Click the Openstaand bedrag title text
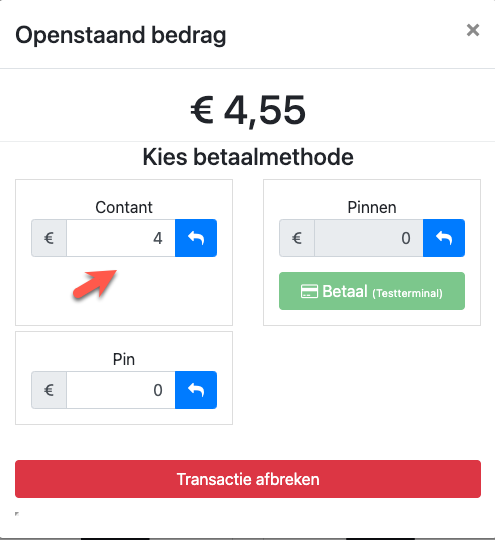Image resolution: width=495 pixels, height=540 pixels. pos(121,35)
